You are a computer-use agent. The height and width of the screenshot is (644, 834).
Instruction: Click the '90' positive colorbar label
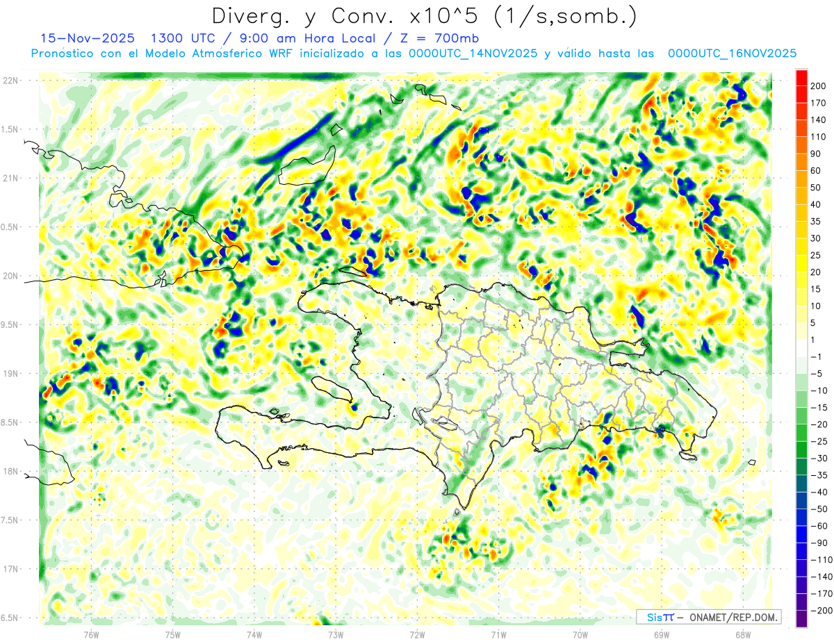click(x=817, y=154)
